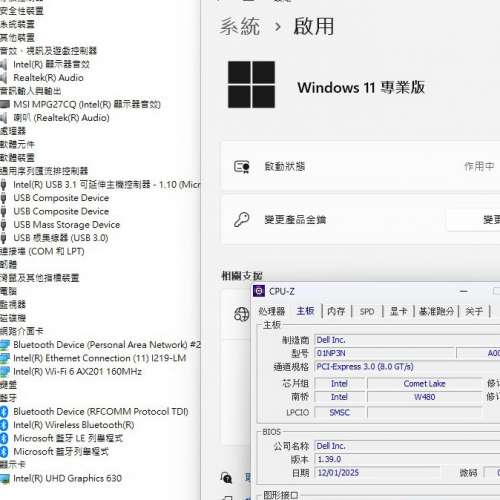Open the SPD tab in CPU-Z

367,311
